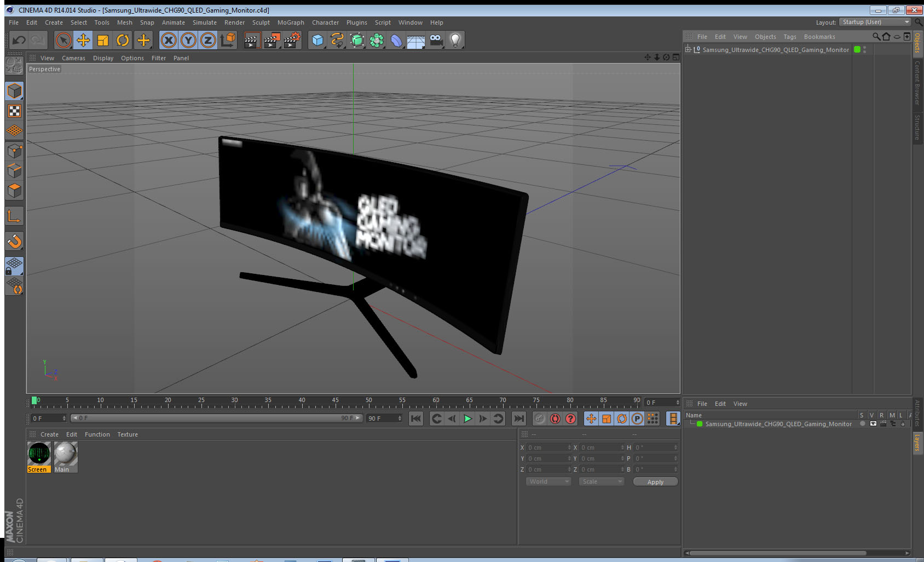Jump to end of animation

(x=518, y=418)
